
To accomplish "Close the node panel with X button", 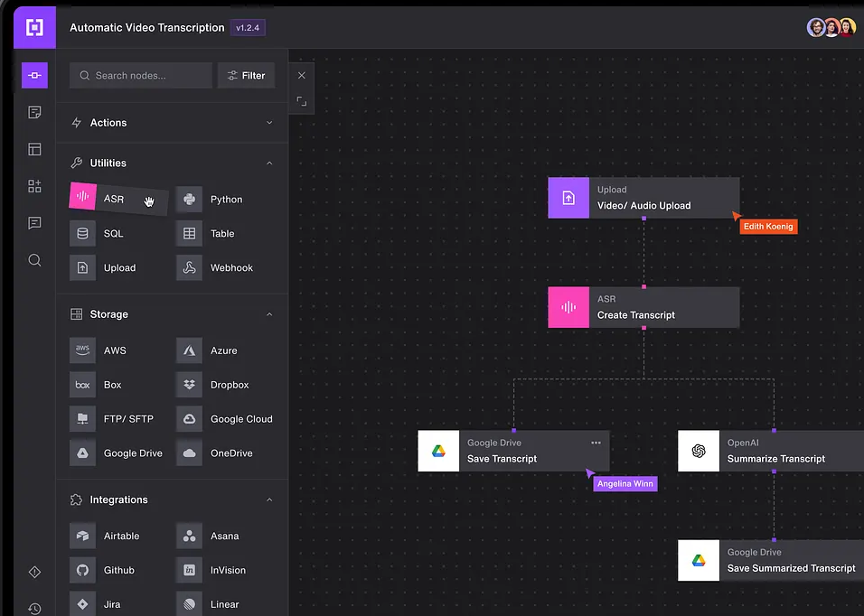I will tap(302, 76).
